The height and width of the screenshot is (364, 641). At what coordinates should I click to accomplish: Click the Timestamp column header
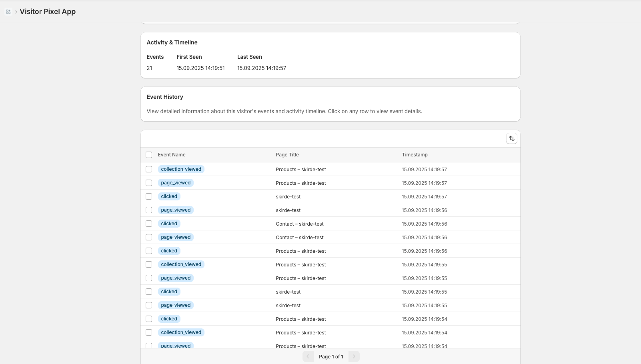coord(415,155)
